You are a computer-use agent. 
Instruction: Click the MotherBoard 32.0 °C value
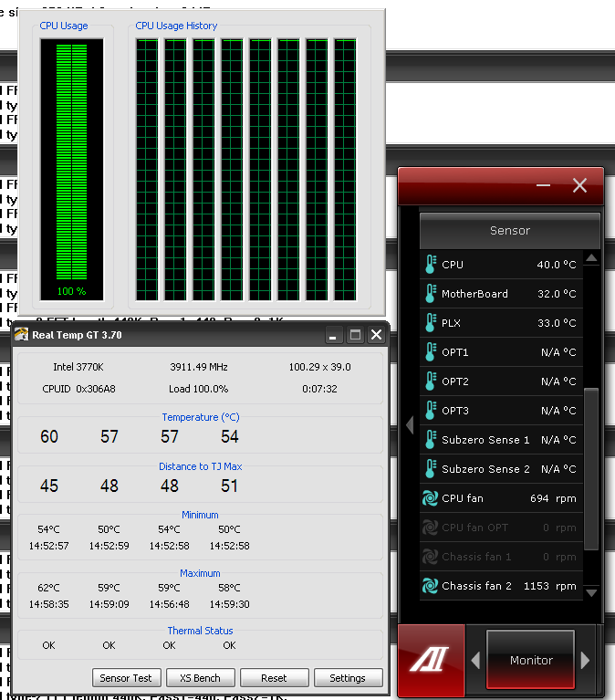[x=556, y=294]
